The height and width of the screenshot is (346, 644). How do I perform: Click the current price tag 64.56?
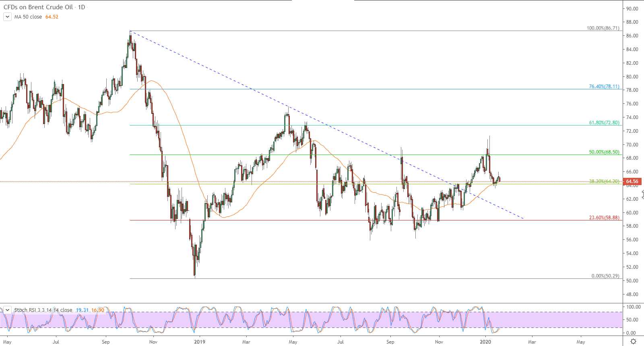(632, 181)
